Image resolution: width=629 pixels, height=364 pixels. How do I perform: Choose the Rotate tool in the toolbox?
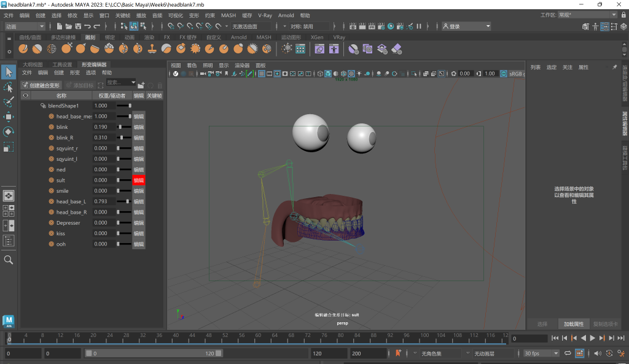coord(9,131)
